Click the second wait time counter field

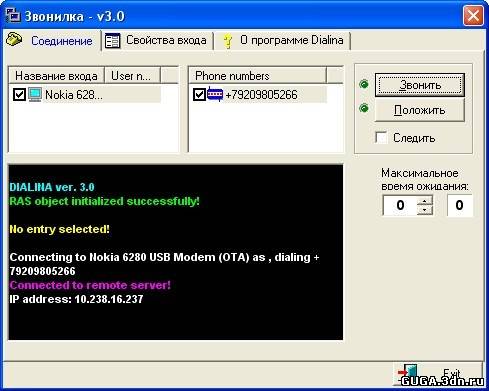(460, 205)
